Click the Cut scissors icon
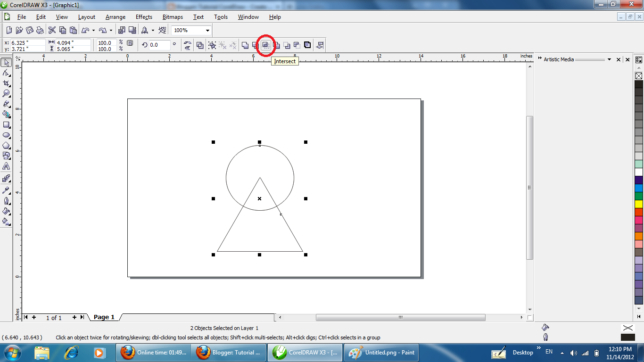The height and width of the screenshot is (362, 644). click(52, 30)
